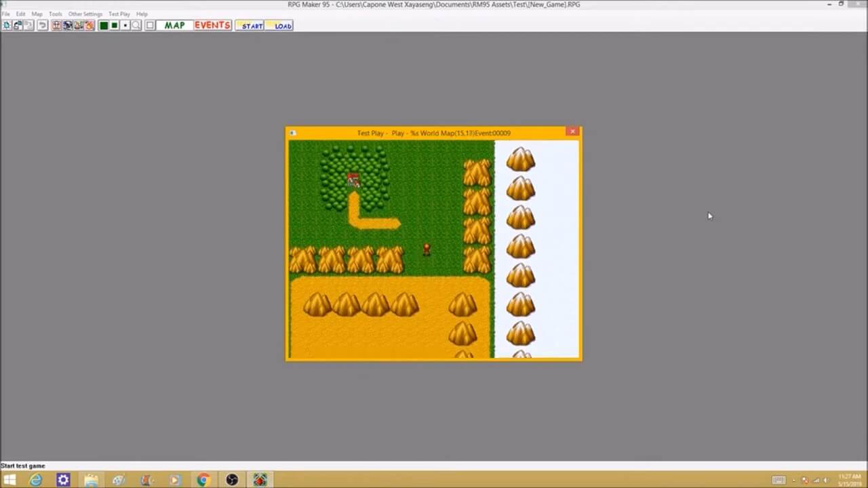Open the purple gear settings taskbar icon

coord(63,480)
